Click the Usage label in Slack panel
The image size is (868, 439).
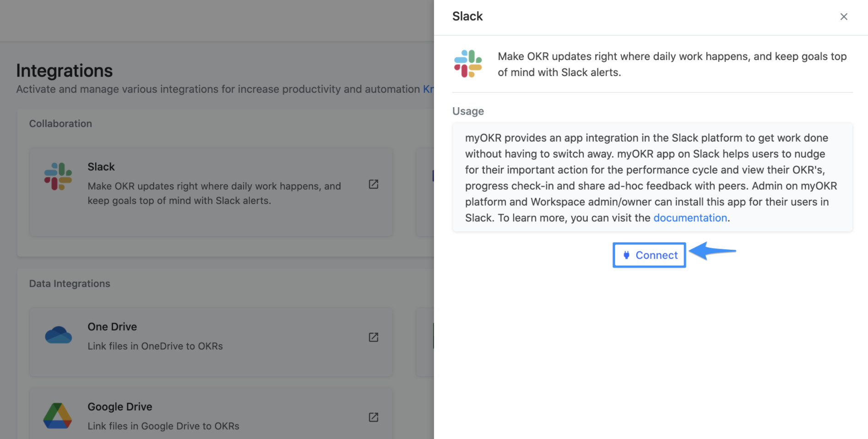pyautogui.click(x=468, y=111)
